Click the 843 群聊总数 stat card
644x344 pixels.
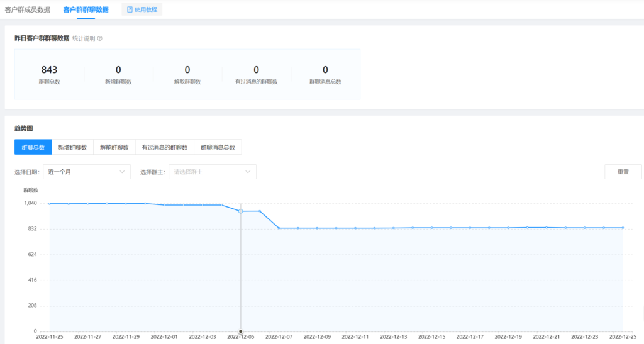tap(49, 74)
